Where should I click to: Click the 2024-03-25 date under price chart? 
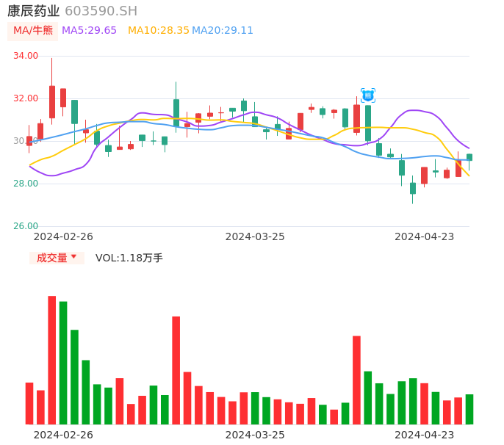[255, 236]
